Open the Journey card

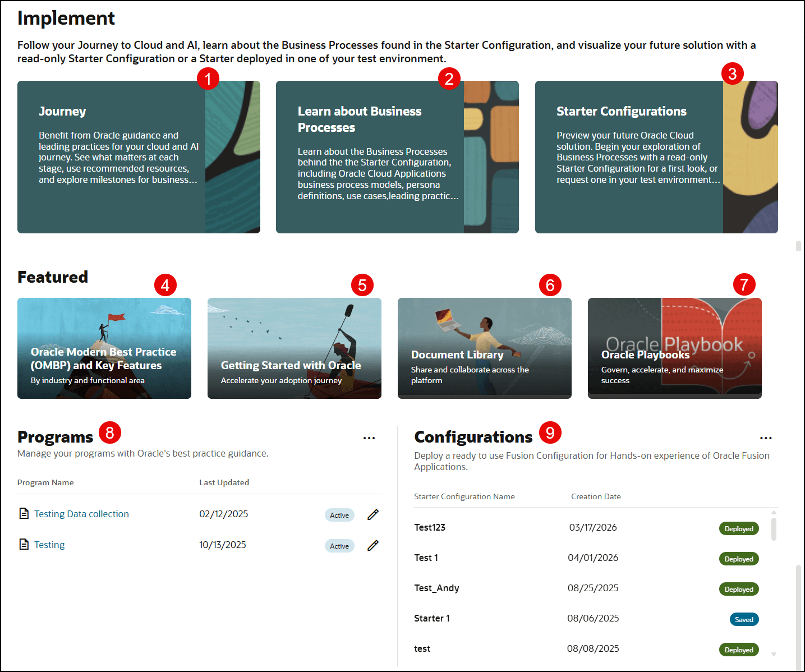[139, 157]
